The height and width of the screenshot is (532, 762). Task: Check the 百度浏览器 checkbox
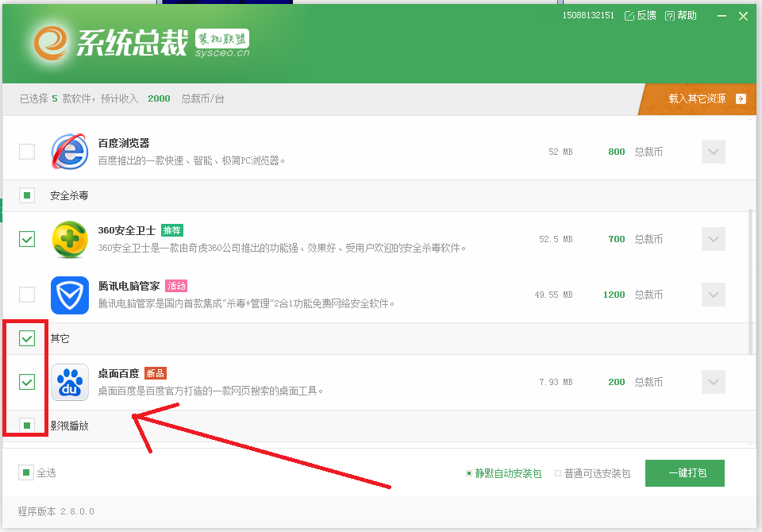pos(27,151)
